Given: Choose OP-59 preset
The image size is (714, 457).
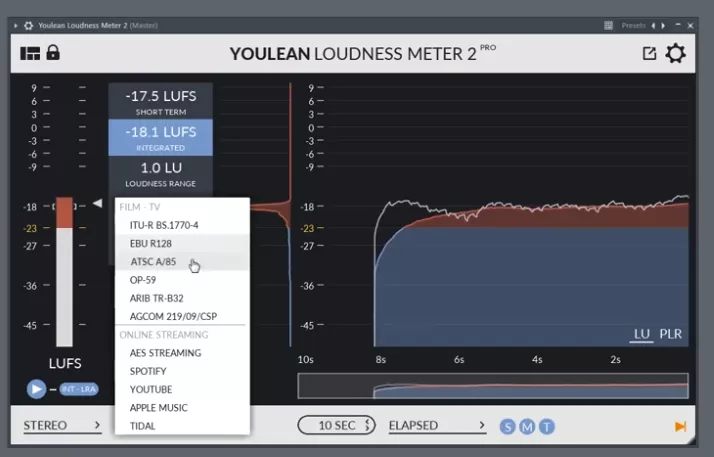Looking at the screenshot, I should tap(182, 280).
